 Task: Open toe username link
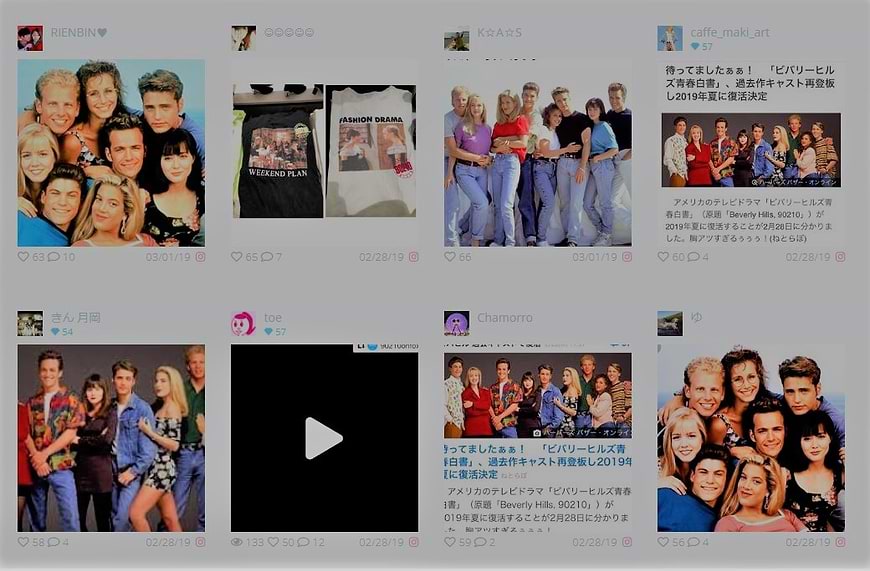273,317
